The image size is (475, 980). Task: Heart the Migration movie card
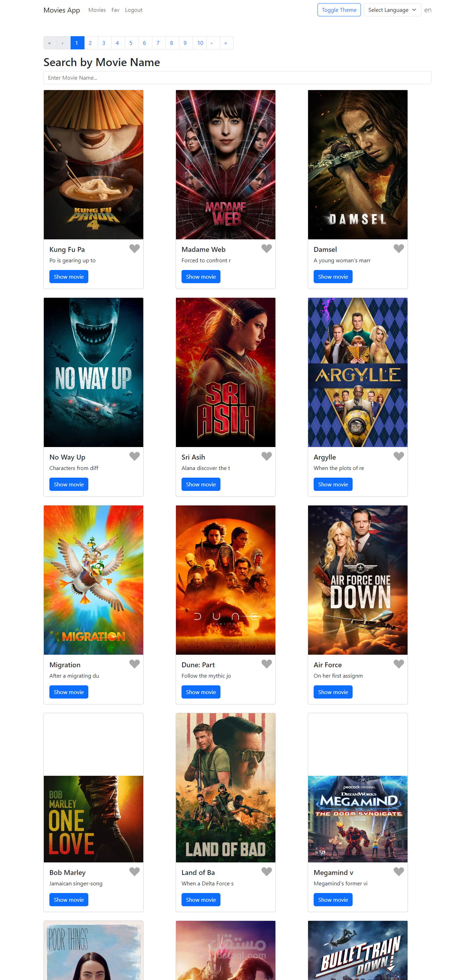134,664
